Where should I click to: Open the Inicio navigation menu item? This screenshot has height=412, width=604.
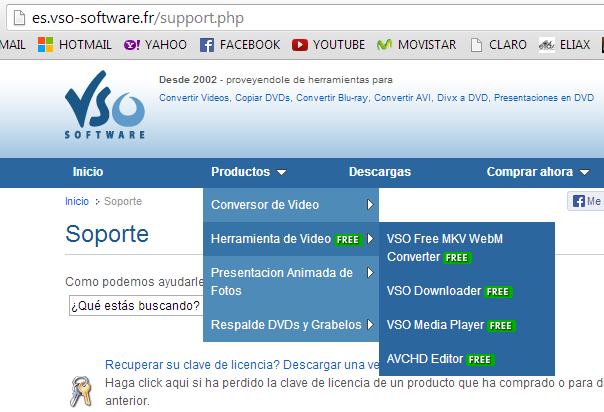[x=88, y=172]
